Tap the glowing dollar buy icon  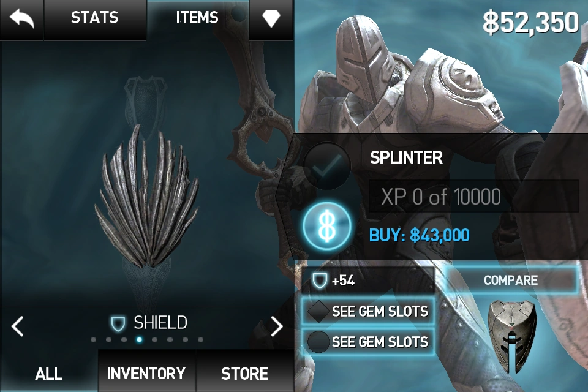pyautogui.click(x=327, y=227)
